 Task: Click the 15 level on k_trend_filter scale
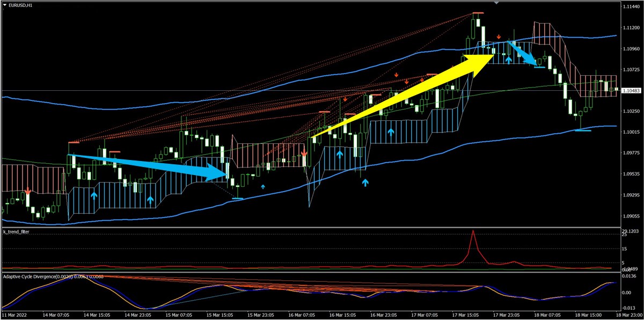(x=625, y=249)
